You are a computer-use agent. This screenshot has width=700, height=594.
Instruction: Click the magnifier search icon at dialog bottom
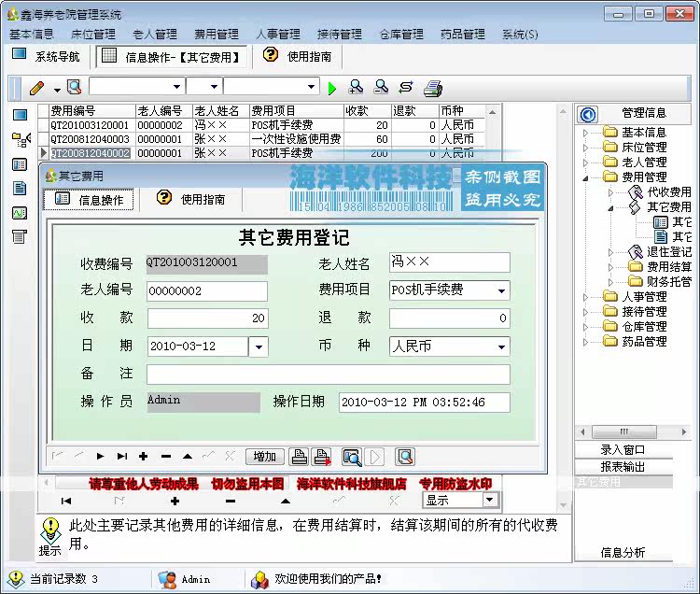(x=405, y=457)
